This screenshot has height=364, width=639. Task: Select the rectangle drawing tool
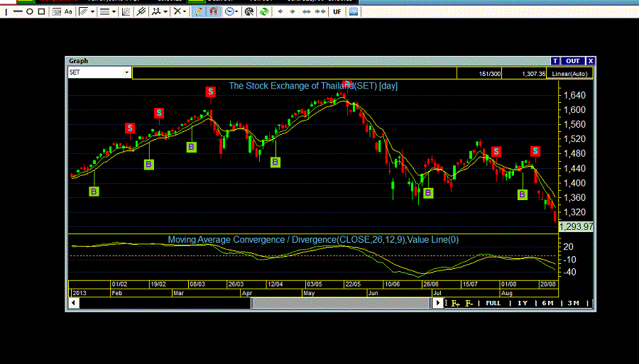41,12
